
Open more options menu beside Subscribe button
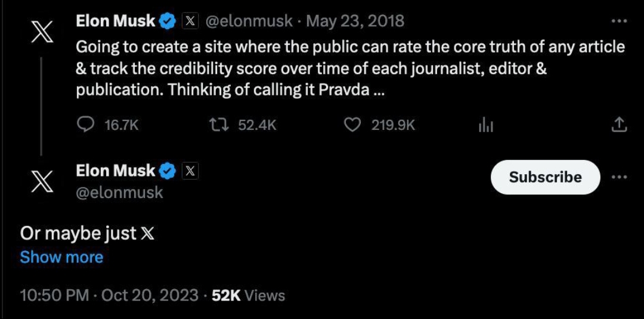620,177
